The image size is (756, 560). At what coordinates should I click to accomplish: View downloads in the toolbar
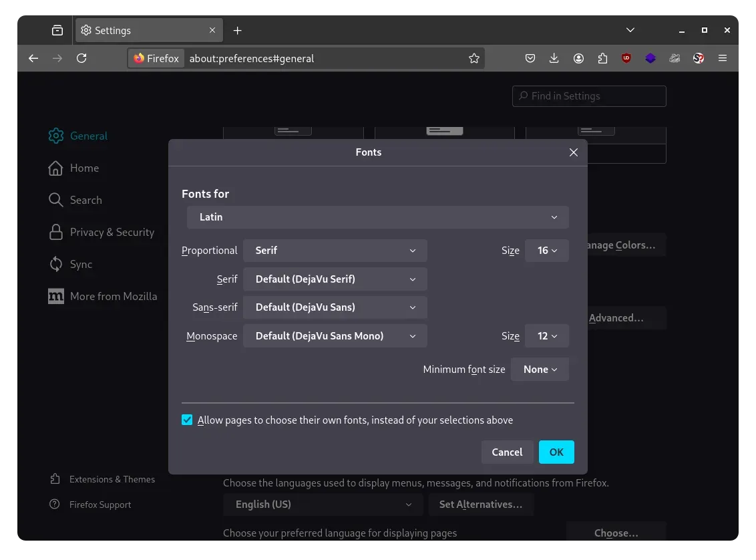pyautogui.click(x=554, y=58)
